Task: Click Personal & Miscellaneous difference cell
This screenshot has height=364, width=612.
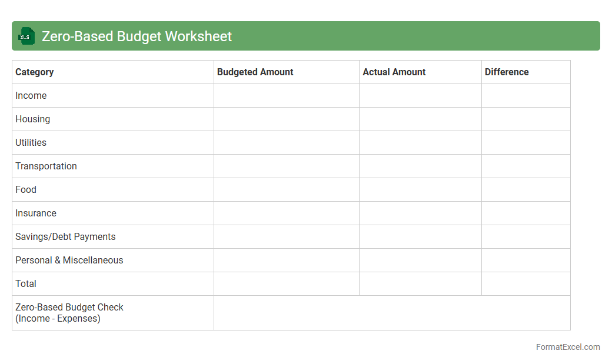Action: point(525,261)
